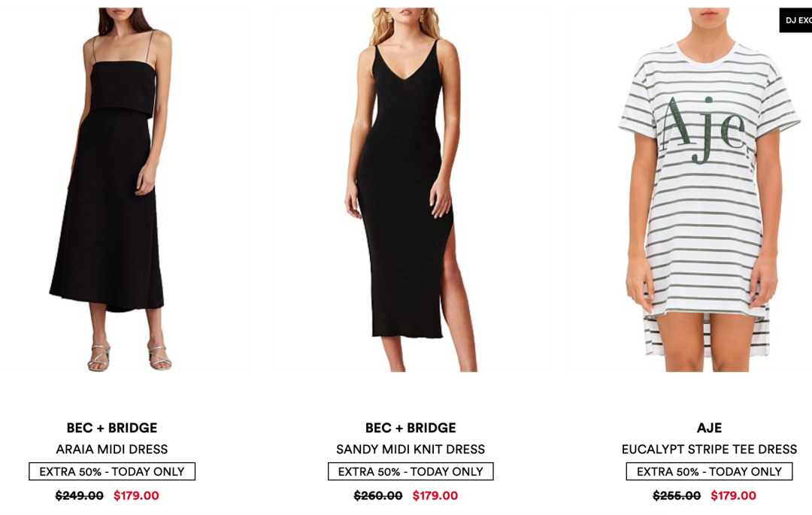Click the DJ Exclusive badge

(796, 20)
